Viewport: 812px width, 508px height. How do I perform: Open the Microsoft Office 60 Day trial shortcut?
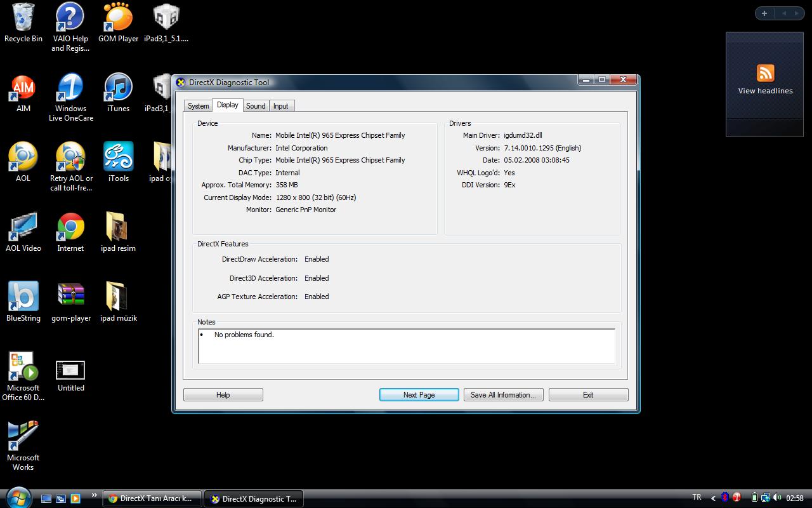tap(23, 376)
